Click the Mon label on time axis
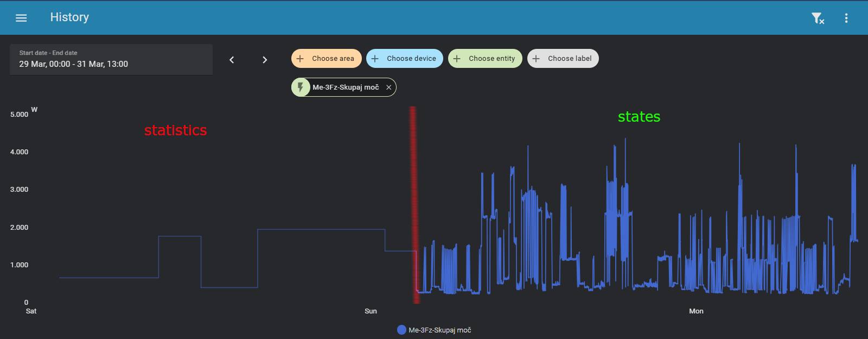Image resolution: width=868 pixels, height=339 pixels. coord(696,311)
